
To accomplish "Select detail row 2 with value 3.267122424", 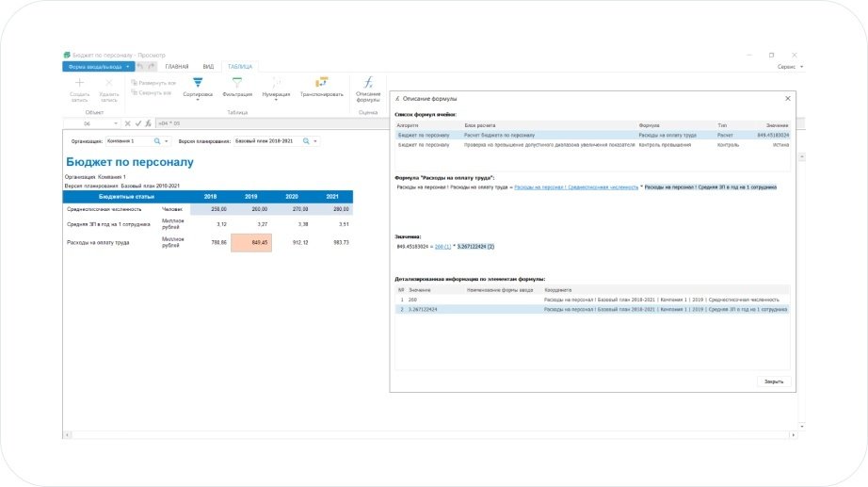I will click(593, 310).
